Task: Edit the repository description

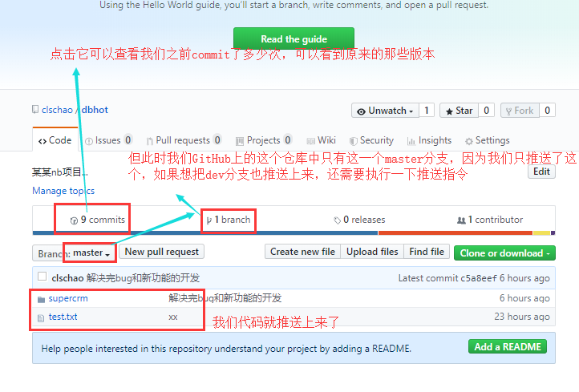Action: (x=541, y=172)
